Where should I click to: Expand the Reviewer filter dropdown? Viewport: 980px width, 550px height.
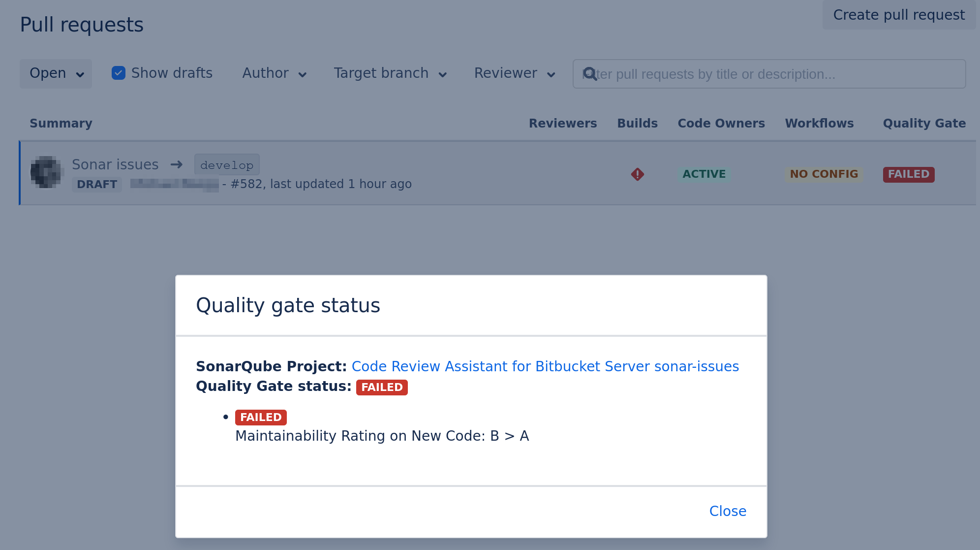[515, 73]
